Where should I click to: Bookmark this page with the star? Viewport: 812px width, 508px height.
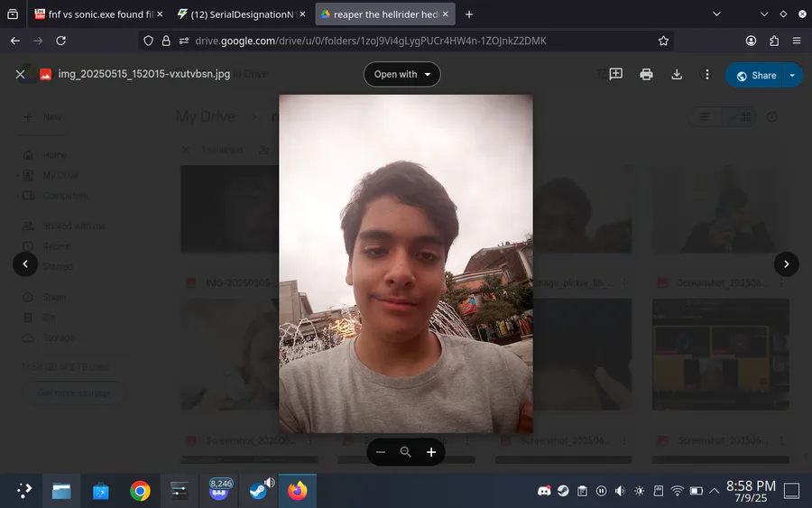pyautogui.click(x=663, y=41)
